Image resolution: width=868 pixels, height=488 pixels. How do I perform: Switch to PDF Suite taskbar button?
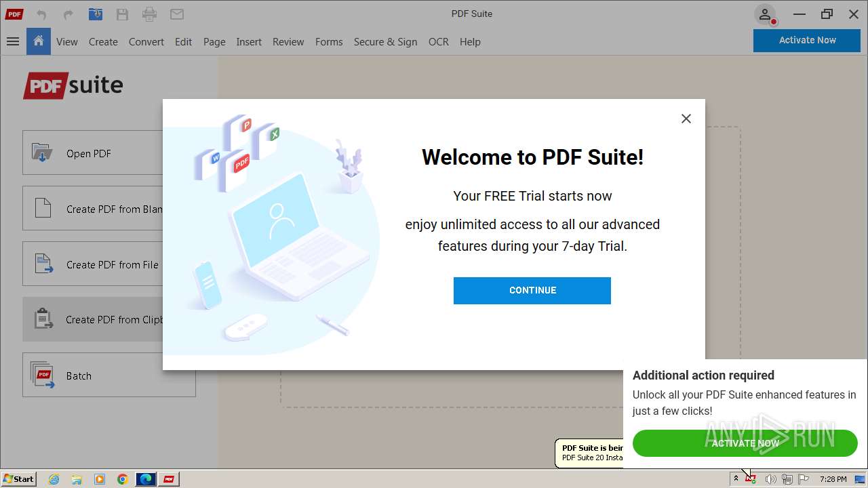click(x=169, y=479)
